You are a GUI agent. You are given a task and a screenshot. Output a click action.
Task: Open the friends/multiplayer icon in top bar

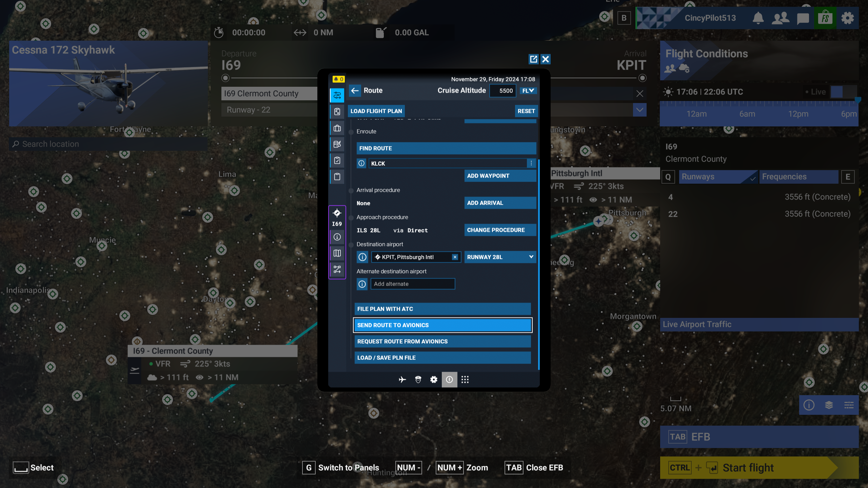click(x=781, y=18)
